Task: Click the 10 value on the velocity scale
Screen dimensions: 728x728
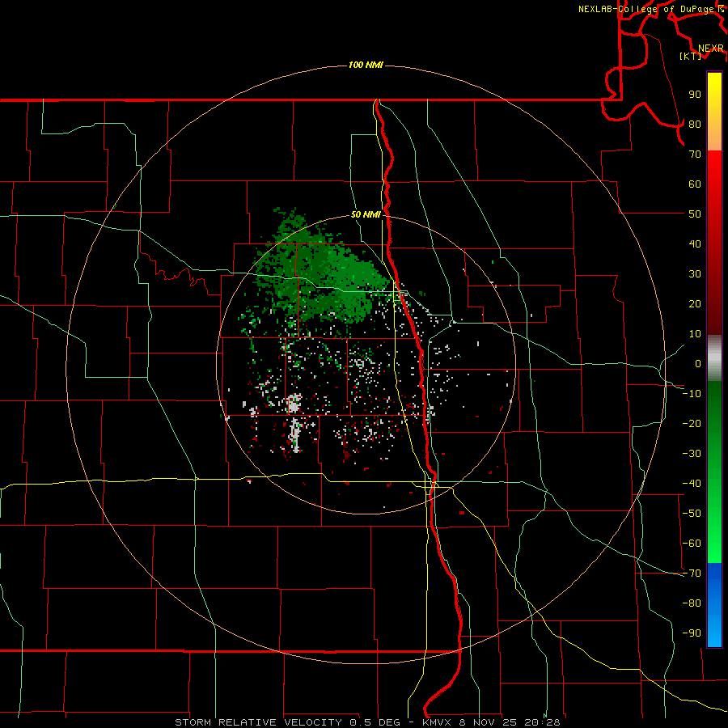Action: pos(695,334)
